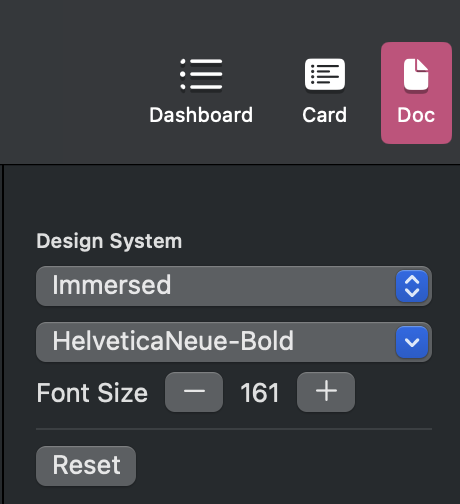Click the Reset button
Viewport: 460px width, 504px height.
click(86, 466)
